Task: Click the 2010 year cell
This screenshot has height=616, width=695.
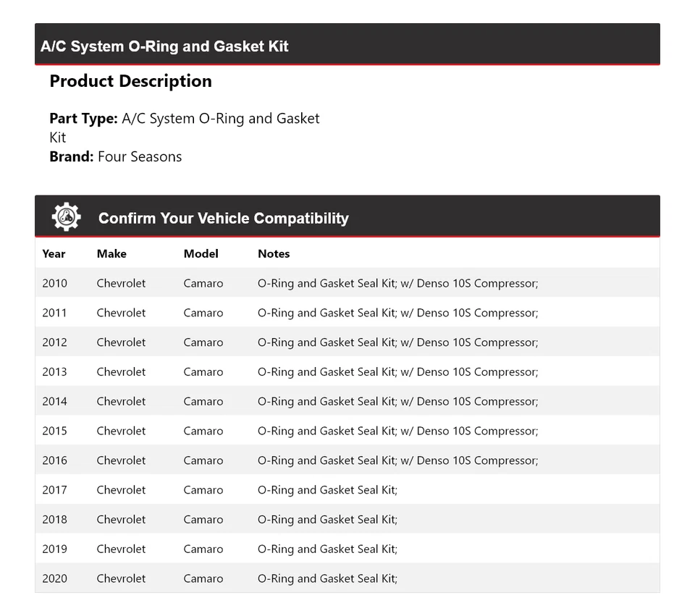Action: 54,283
